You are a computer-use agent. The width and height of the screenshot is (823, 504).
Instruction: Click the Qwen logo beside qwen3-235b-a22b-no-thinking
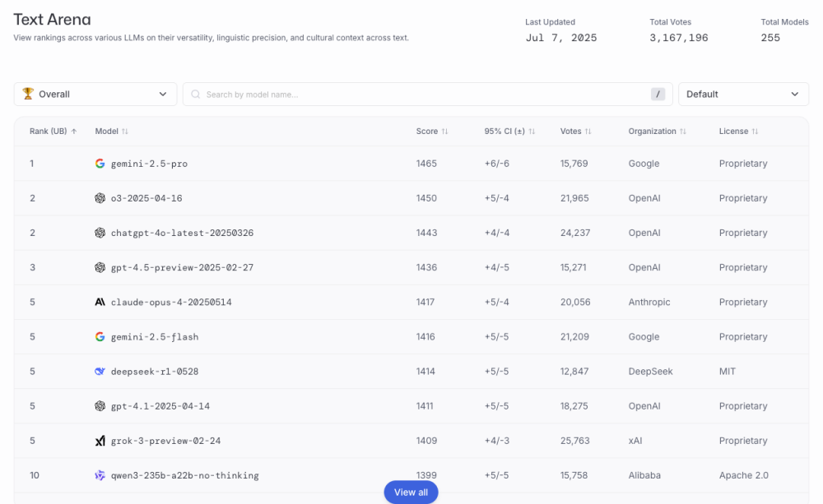tap(100, 475)
